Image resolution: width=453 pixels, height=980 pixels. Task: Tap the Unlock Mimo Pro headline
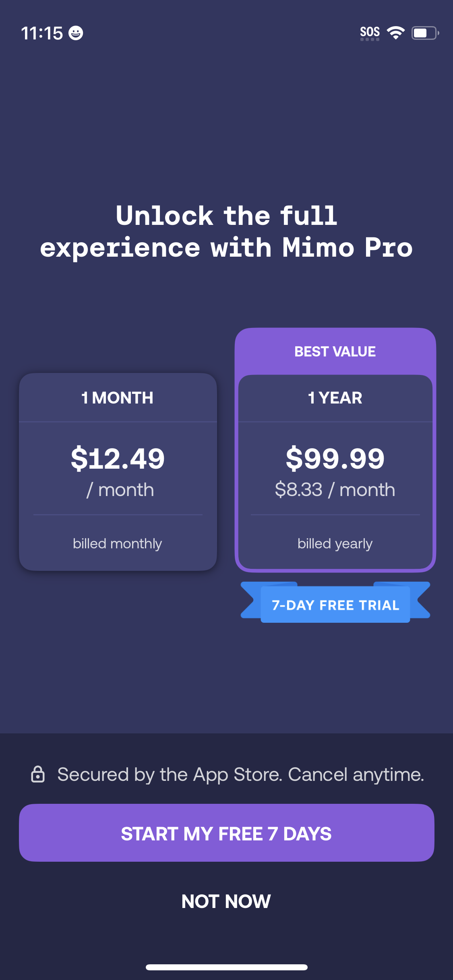tap(226, 231)
